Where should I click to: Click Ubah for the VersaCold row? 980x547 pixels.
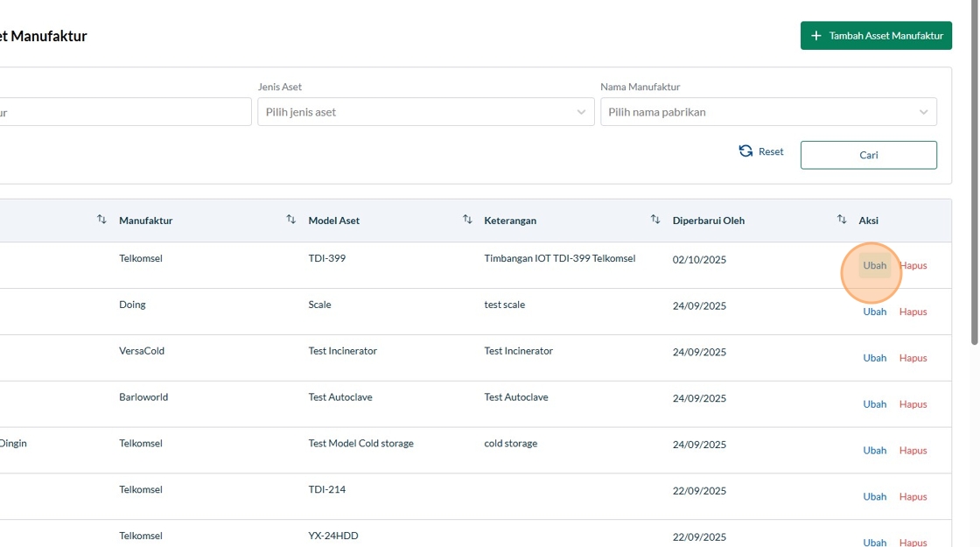point(874,358)
